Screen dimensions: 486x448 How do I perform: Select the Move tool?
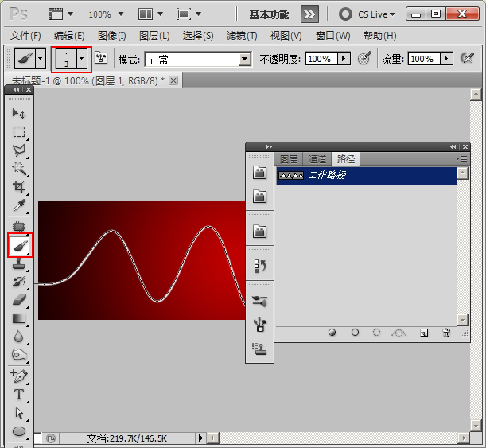coord(19,114)
